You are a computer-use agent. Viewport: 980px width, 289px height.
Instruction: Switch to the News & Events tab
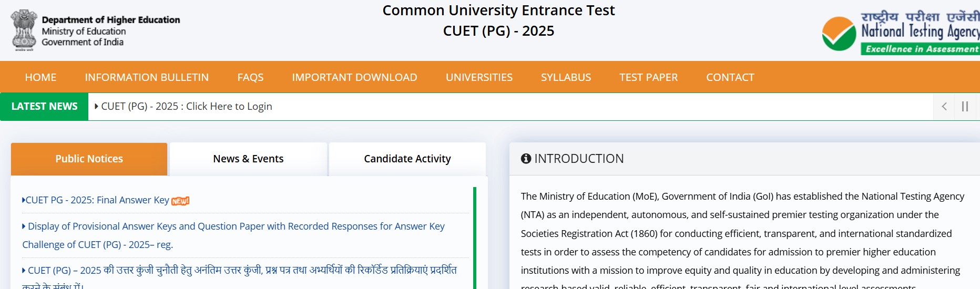tap(248, 159)
